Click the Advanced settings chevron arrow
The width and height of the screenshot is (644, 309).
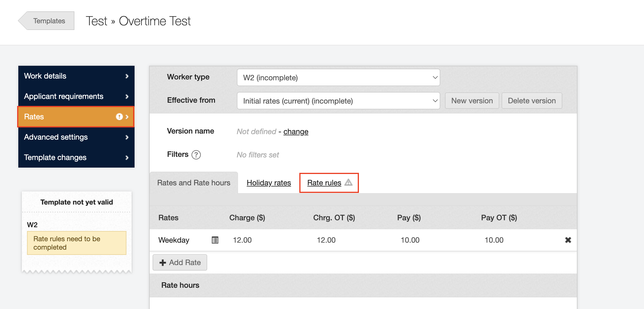pyautogui.click(x=127, y=137)
